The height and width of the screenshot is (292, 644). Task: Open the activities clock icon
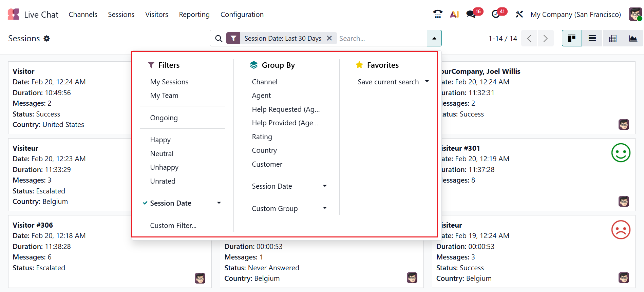pyautogui.click(x=496, y=14)
